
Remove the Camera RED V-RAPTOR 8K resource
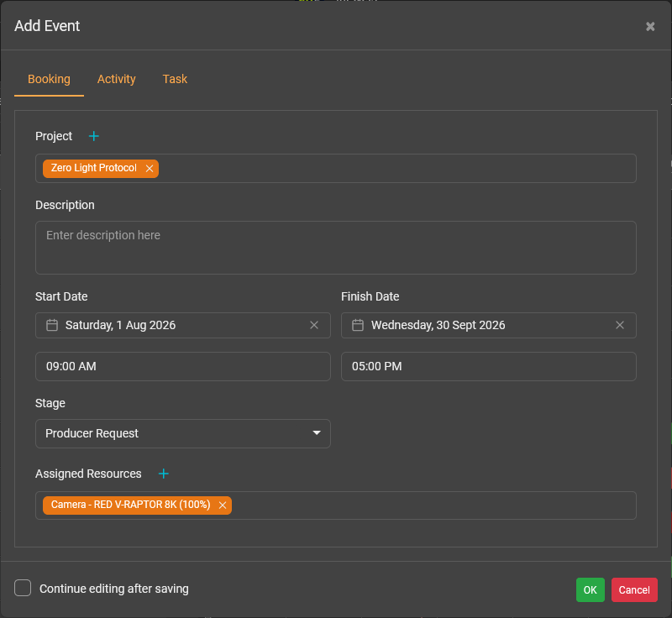click(x=223, y=505)
